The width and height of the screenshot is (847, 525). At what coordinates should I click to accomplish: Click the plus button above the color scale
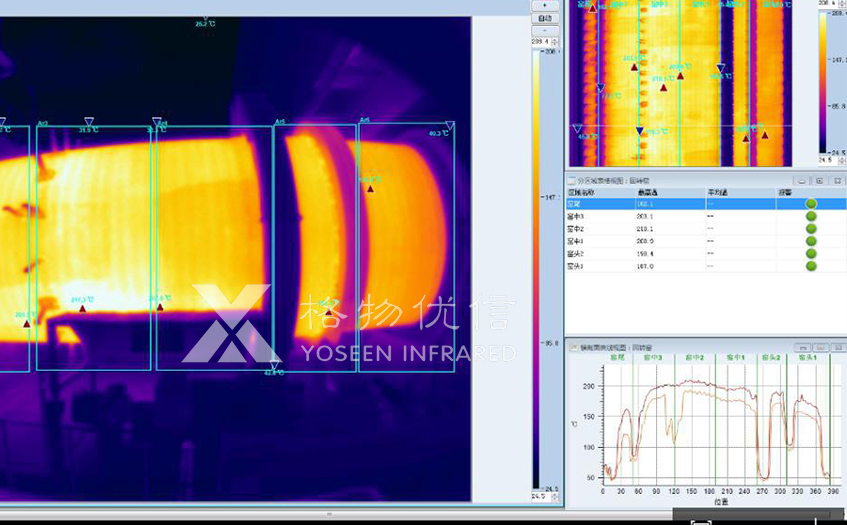(544, 5)
